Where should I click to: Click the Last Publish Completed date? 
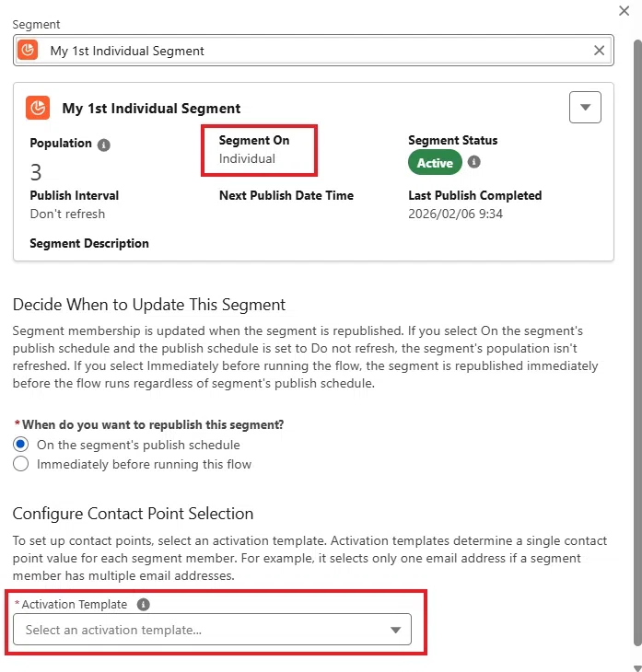[x=455, y=214]
